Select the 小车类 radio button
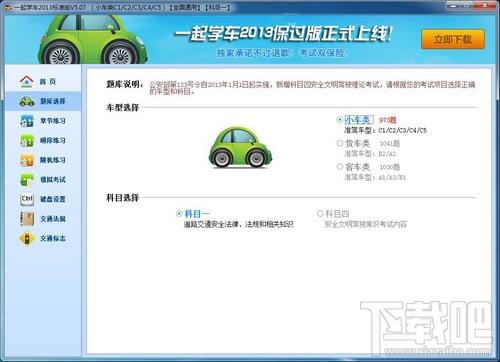Image resolution: width=500 pixels, height=362 pixels. [340, 120]
